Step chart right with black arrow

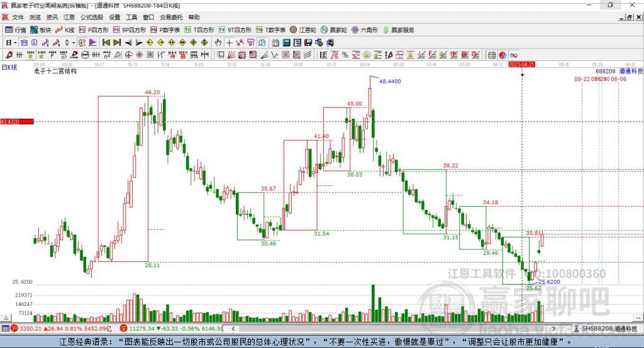coord(139,43)
